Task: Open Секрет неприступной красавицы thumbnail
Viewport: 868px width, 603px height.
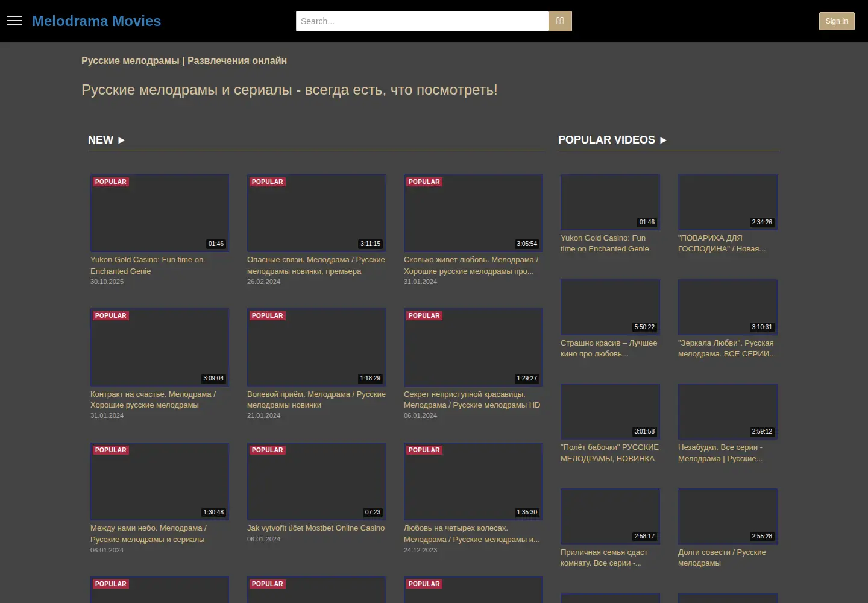Action: 473,347
